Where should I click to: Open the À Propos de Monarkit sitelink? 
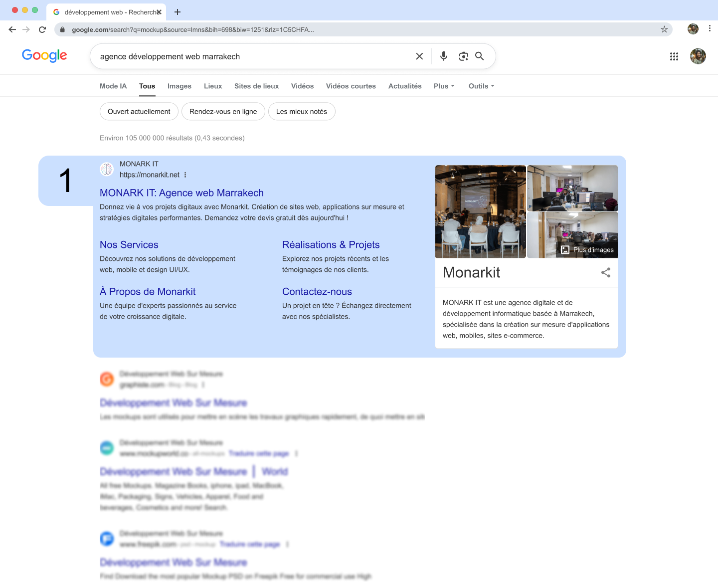(x=148, y=292)
